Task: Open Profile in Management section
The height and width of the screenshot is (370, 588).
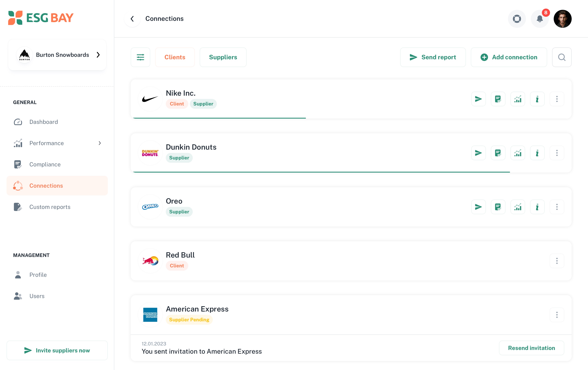Action: [x=57, y=275]
